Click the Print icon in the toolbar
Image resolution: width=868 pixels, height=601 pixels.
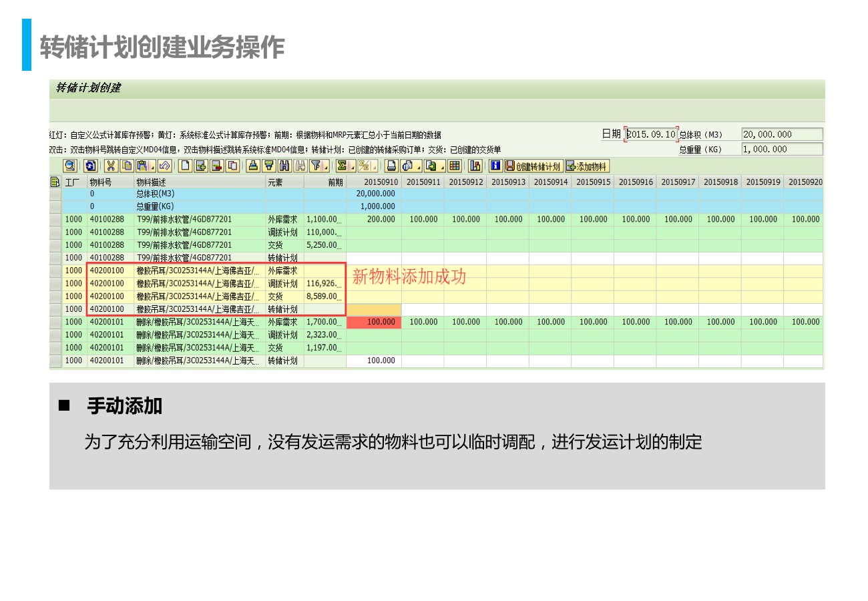click(x=391, y=166)
